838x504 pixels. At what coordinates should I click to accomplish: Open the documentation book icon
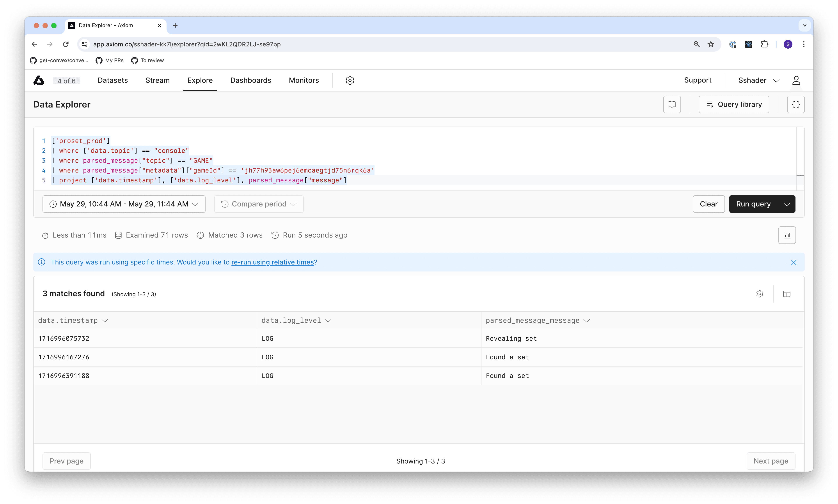point(672,104)
